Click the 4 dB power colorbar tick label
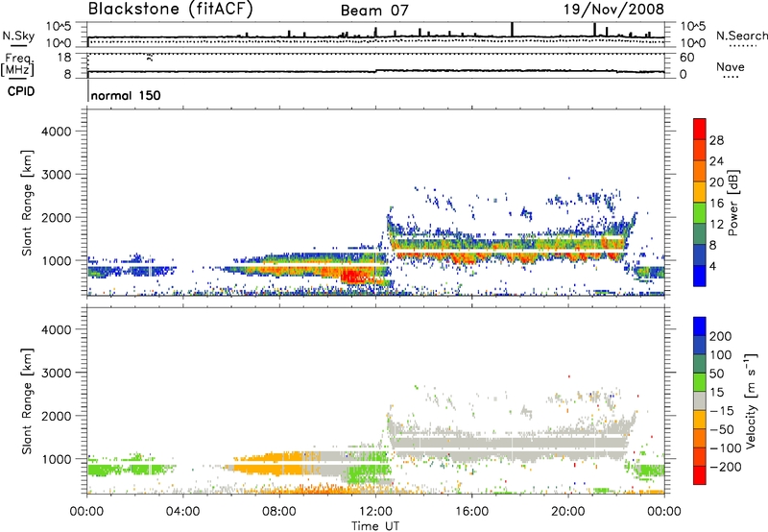The image size is (768, 532). 713,266
